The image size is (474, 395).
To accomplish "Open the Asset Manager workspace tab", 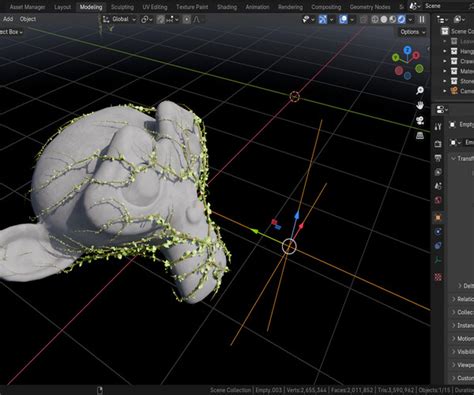I will click(27, 7).
